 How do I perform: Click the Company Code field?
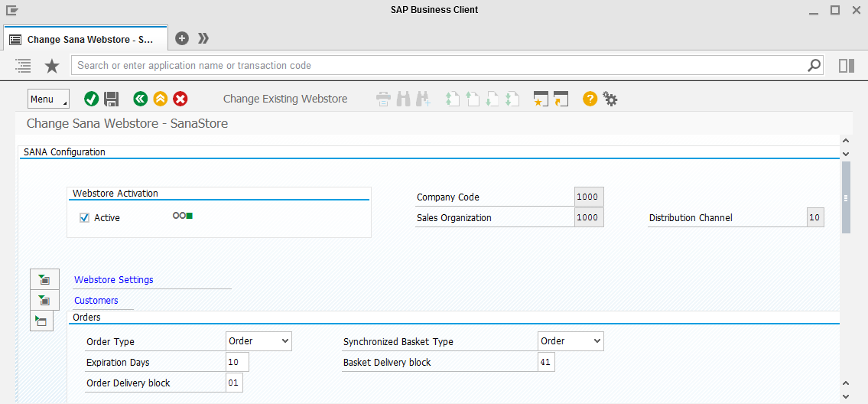589,197
